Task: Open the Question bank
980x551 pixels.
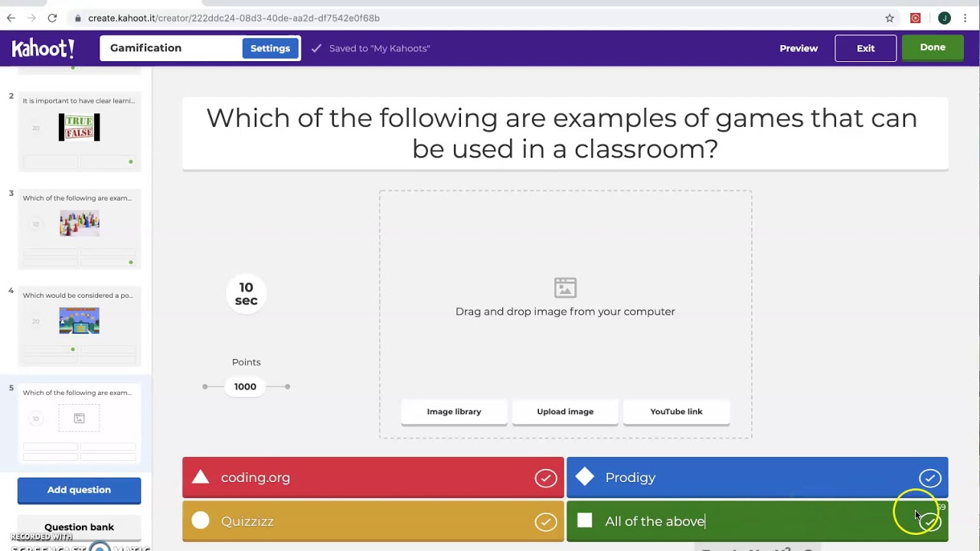Action: tap(79, 527)
